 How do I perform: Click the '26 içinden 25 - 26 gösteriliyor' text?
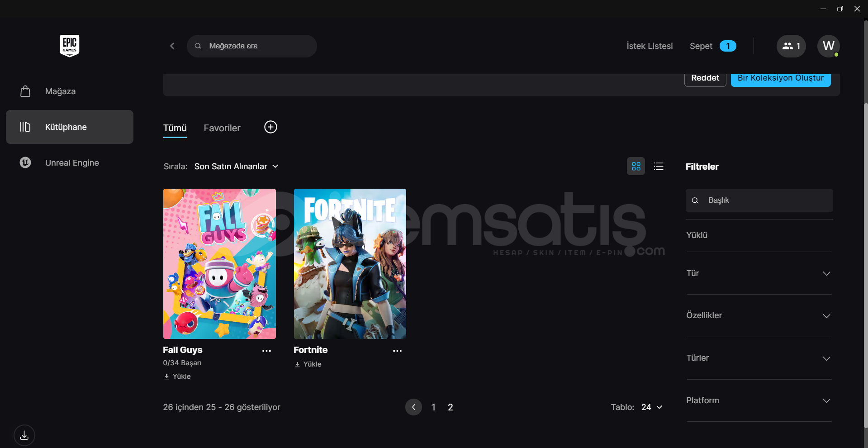tap(222, 407)
